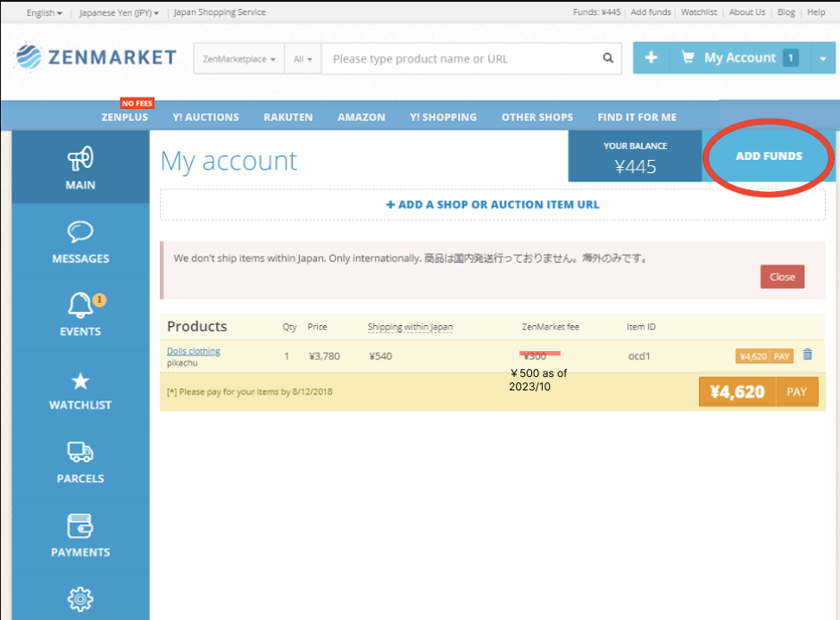Click Add a shop or auction item URL

coord(493,205)
